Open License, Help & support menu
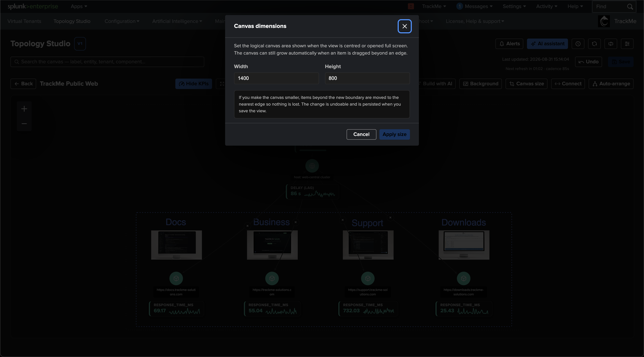 click(475, 21)
